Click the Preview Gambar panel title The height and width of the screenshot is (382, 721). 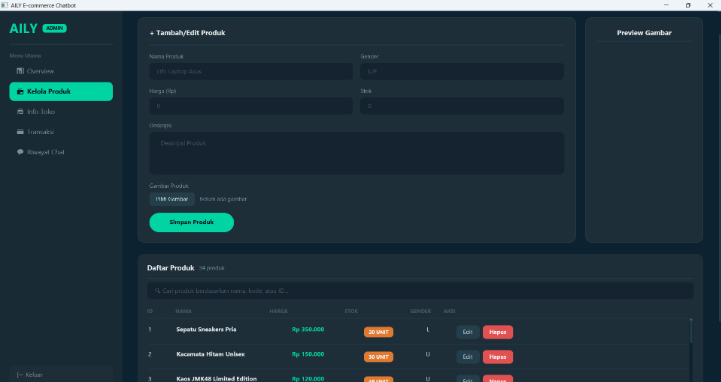644,33
